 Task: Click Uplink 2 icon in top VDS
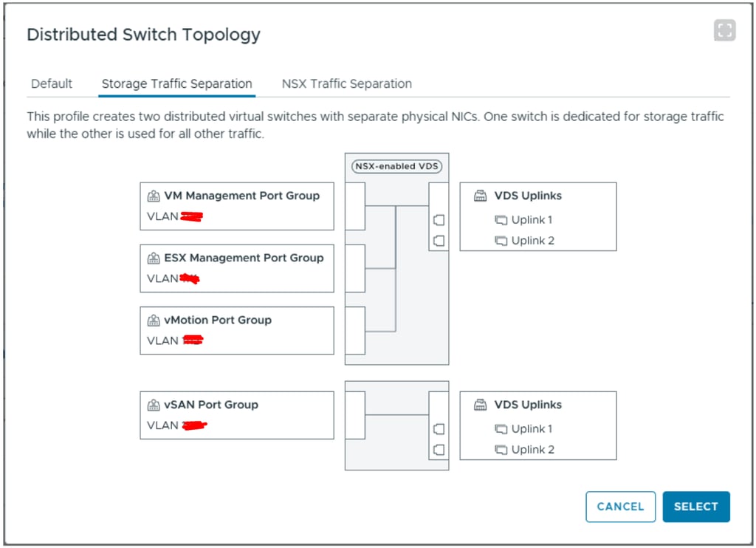tap(501, 241)
